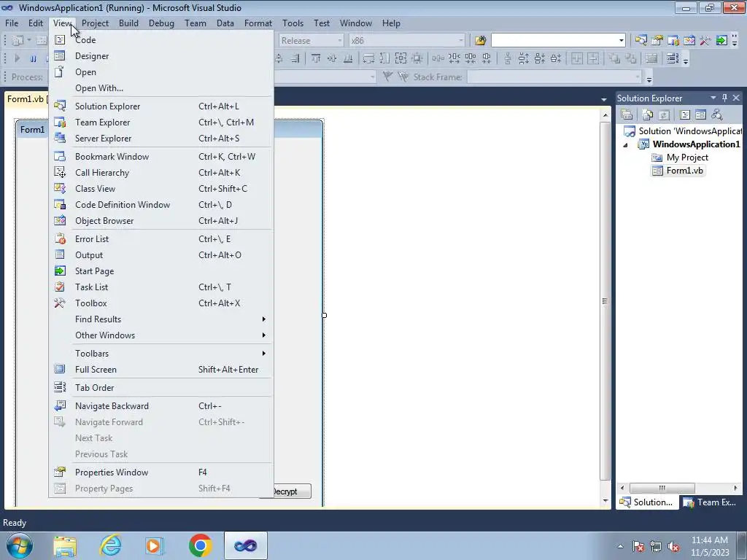747x560 pixels.
Task: Open Internet Explorer from the taskbar
Action: pos(110,545)
